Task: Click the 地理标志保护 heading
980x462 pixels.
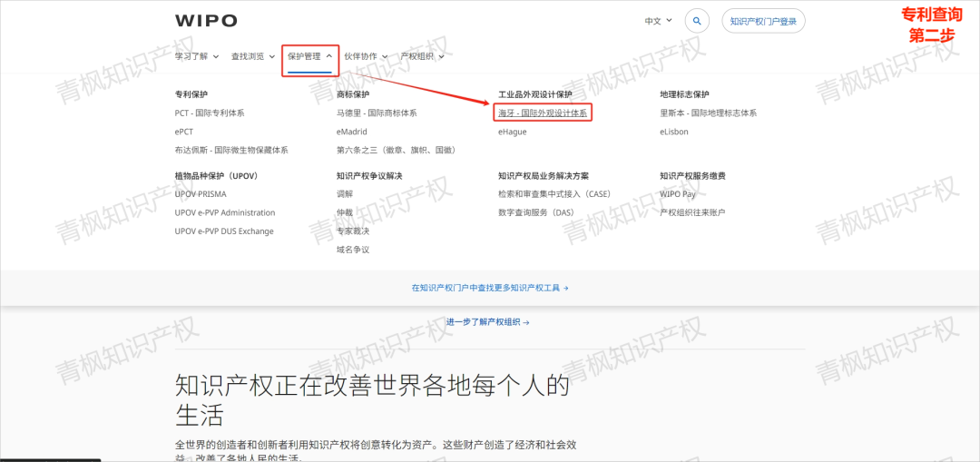Action: [684, 94]
